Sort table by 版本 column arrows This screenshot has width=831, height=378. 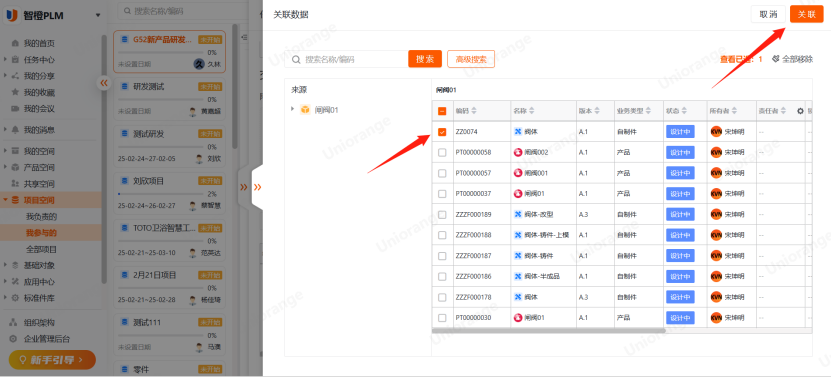point(597,111)
